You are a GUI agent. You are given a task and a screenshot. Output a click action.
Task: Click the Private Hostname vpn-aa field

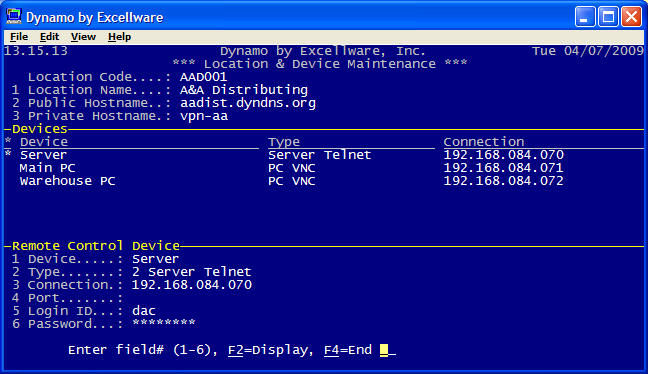pyautogui.click(x=204, y=116)
